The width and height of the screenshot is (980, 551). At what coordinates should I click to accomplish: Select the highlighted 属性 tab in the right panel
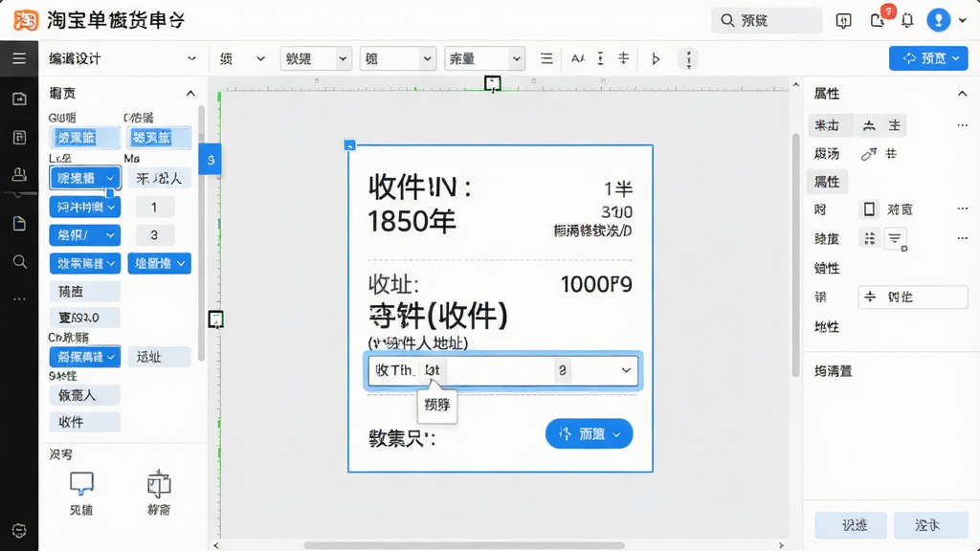click(827, 182)
